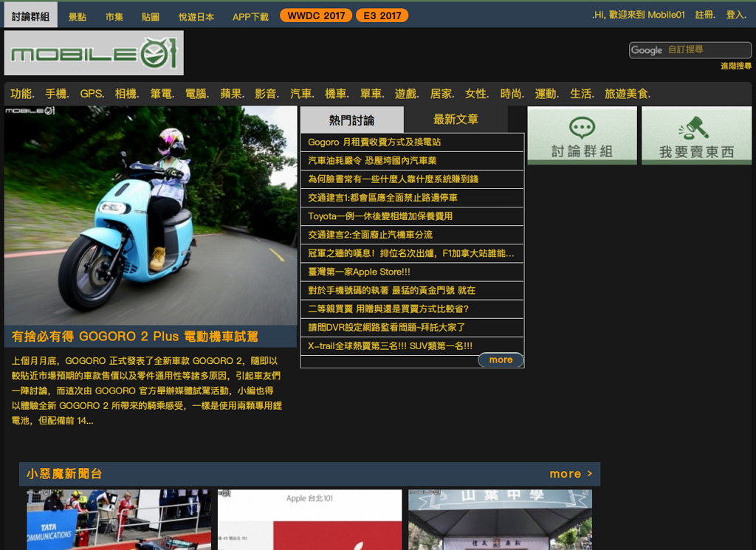Open the 手機 category

click(57, 94)
